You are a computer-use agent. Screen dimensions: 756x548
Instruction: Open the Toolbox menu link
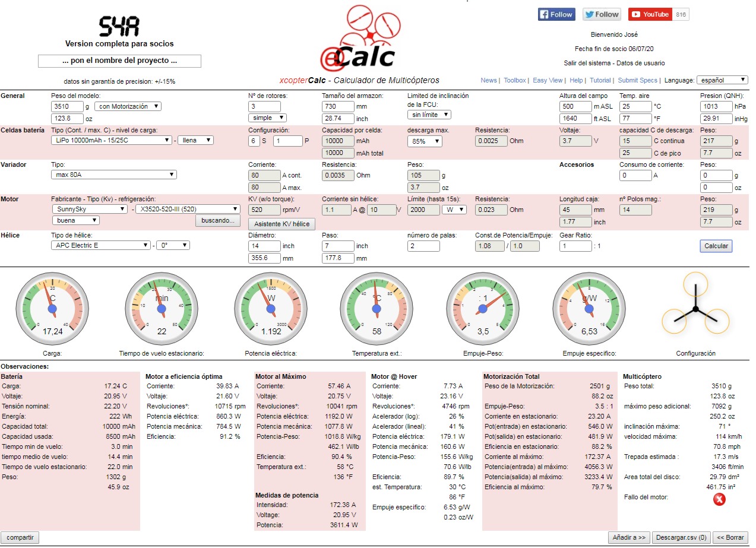[515, 80]
